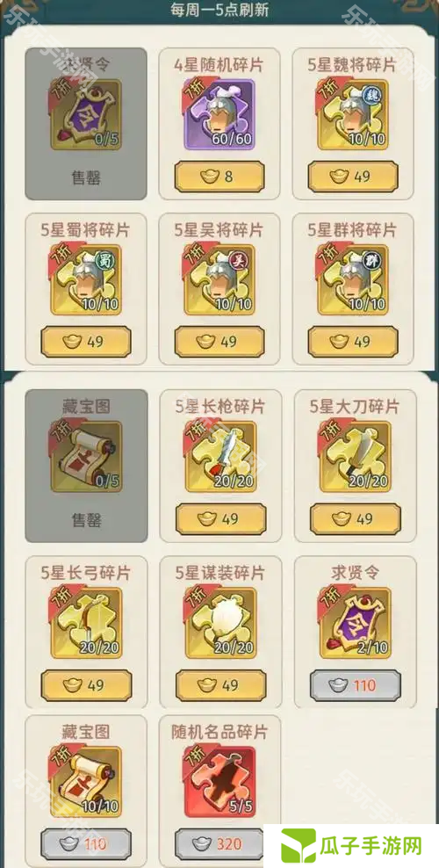The height and width of the screenshot is (868, 439).
Task: Tap the available 求贤令 banner icon
Action: (355, 623)
